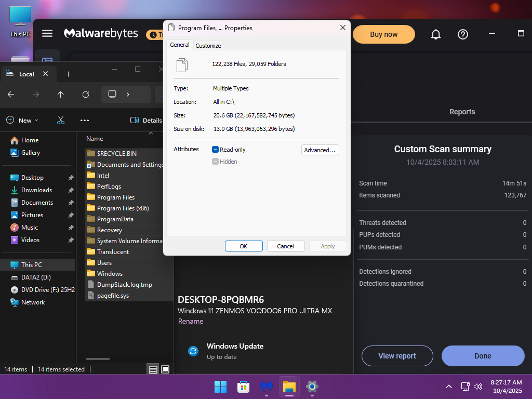Image resolution: width=532 pixels, height=399 pixels.
Task: Open Microsoft Store from taskbar
Action: point(243,387)
